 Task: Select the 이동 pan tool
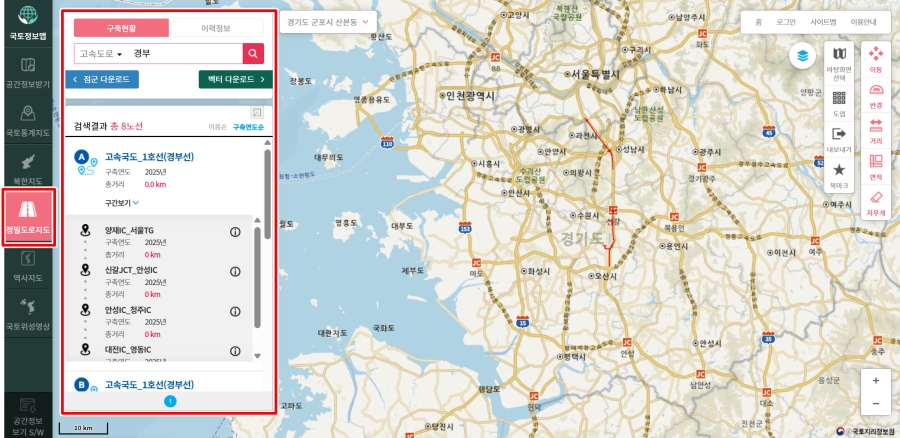pyautogui.click(x=875, y=60)
